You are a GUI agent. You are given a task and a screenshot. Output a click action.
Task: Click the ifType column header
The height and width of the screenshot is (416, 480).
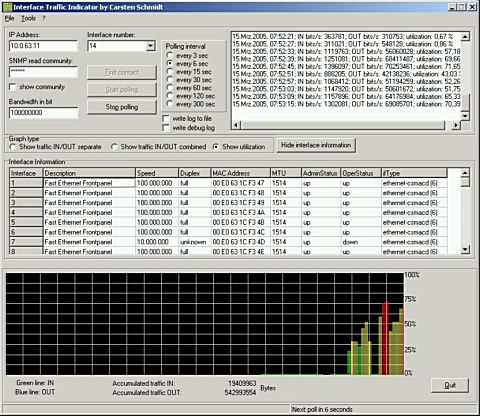pos(414,173)
